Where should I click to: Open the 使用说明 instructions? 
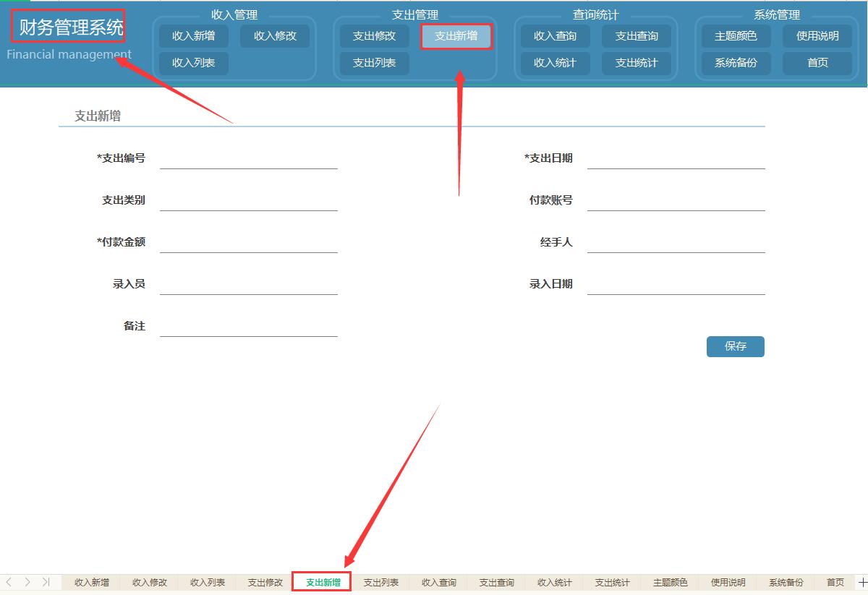[817, 36]
